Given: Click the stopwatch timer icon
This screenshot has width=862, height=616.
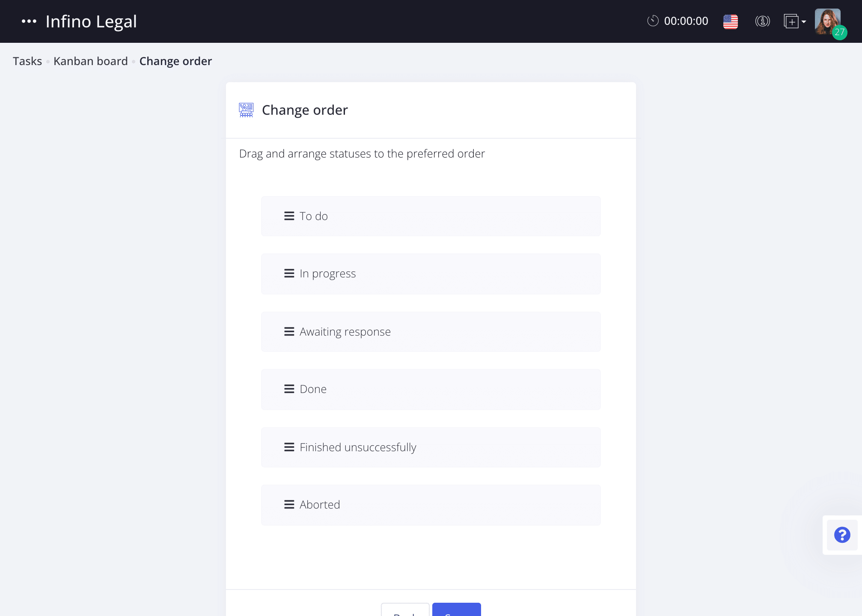Looking at the screenshot, I should (x=653, y=21).
